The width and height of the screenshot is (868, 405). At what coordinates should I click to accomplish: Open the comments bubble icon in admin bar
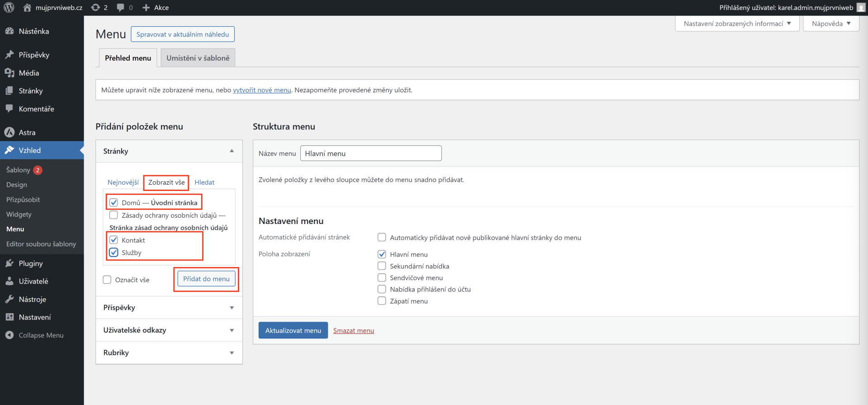coord(120,8)
